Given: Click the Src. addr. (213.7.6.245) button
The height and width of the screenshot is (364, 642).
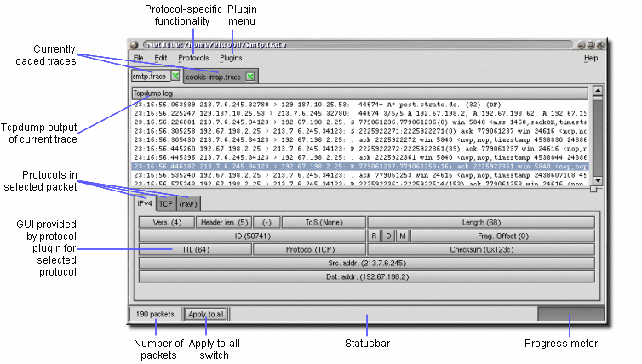Looking at the screenshot, I should [364, 264].
